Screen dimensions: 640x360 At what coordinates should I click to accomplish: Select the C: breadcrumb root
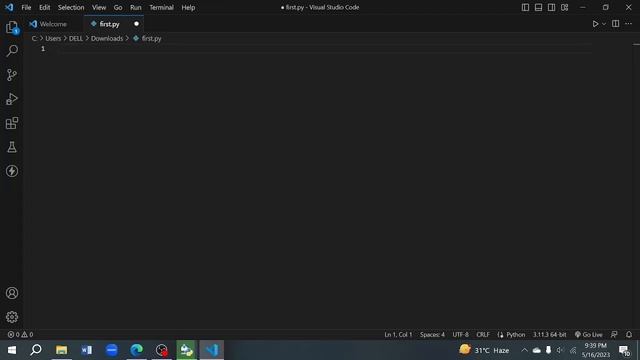34,38
